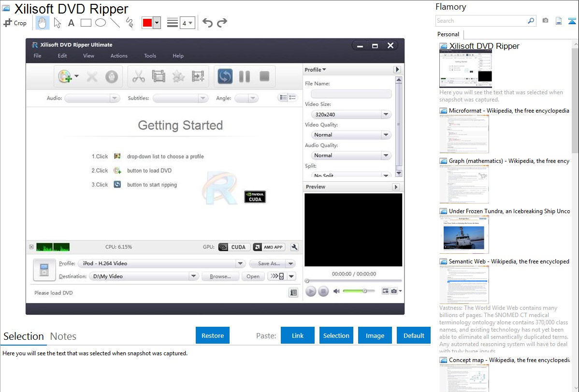The image size is (579, 392).
Task: Switch to detail list view
Action: 292,98
